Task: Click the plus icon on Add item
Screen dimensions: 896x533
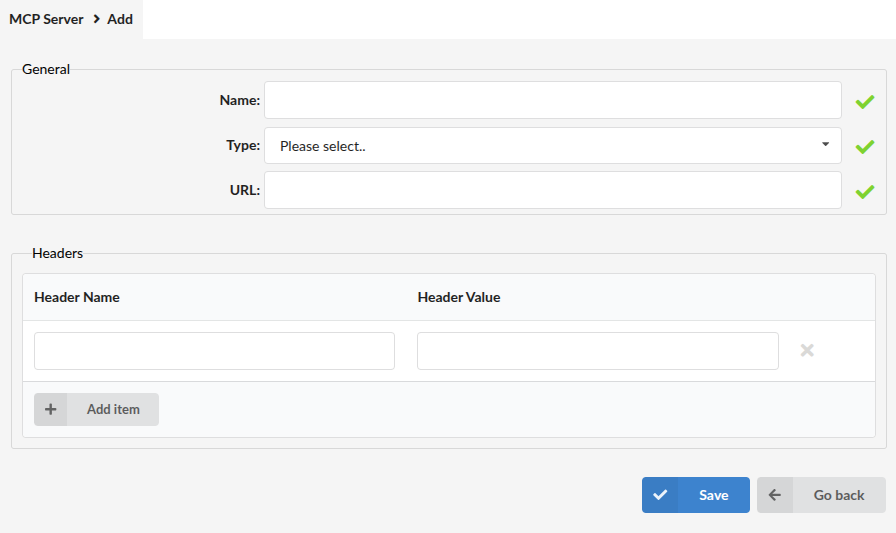Action: click(50, 409)
